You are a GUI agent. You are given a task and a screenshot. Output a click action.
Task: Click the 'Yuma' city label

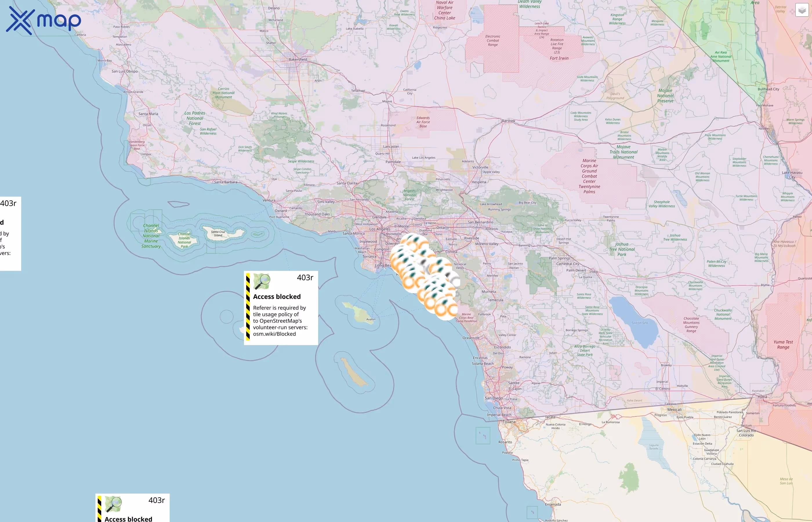tap(762, 397)
